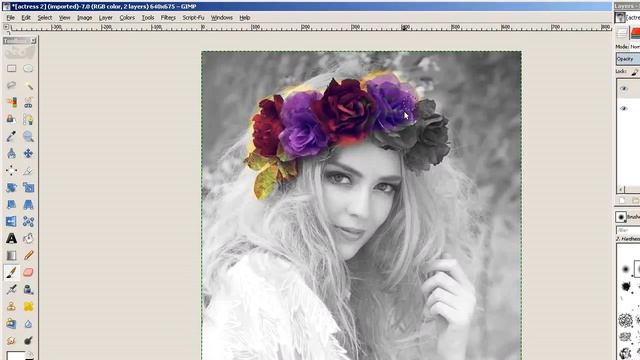Open the Tools menu
Screen dimensions: 640x360
[x=148, y=18]
